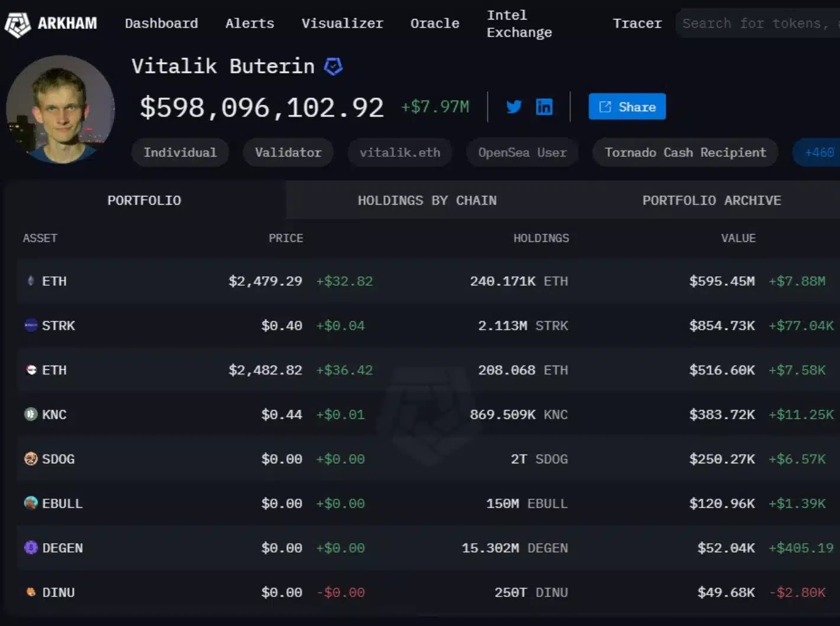Viewport: 840px width, 626px height.
Task: Navigate to the Oracle page
Action: coord(435,23)
